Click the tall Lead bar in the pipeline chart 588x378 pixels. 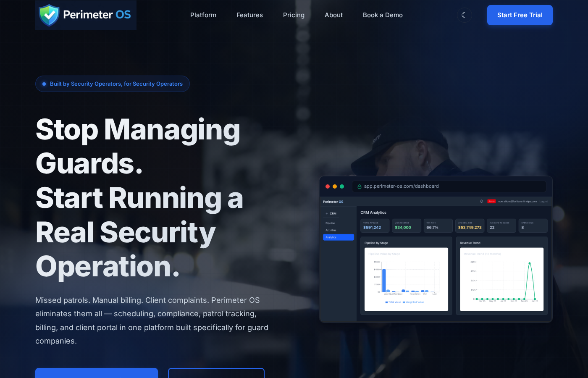point(384,280)
